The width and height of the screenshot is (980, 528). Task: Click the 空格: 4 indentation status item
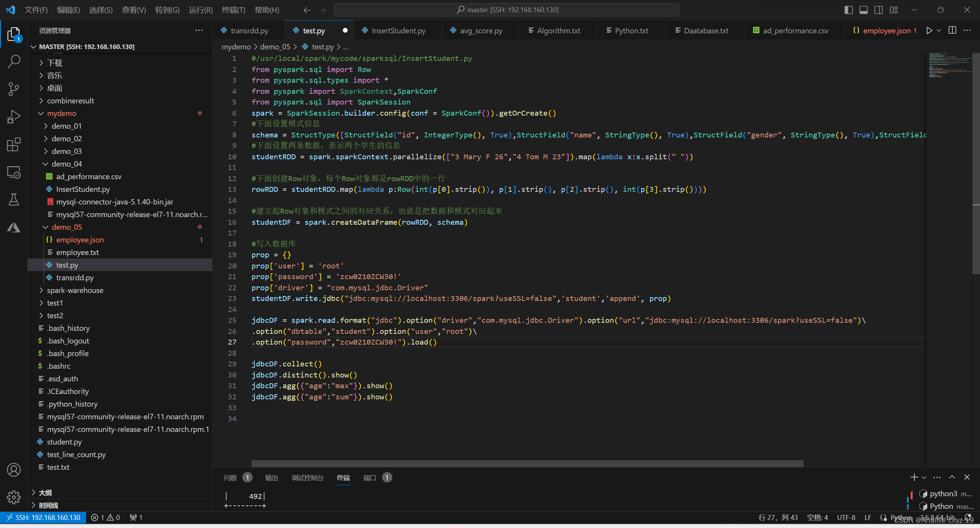[817, 518]
